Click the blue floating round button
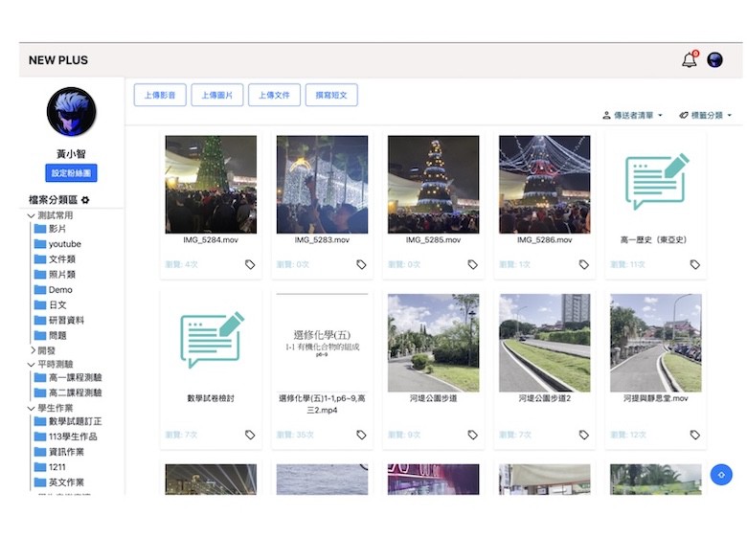This screenshot has width=747, height=560. (x=721, y=474)
